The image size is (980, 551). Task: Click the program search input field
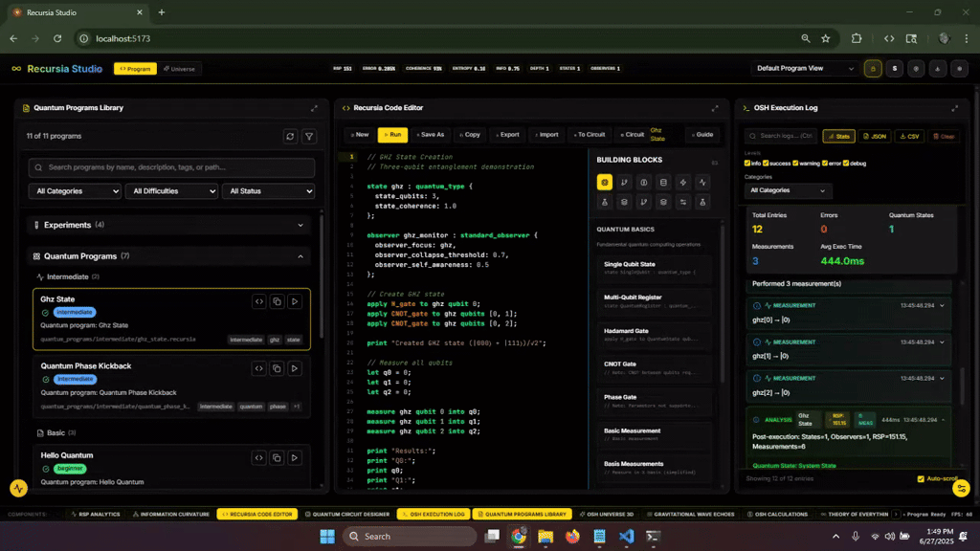click(x=172, y=167)
